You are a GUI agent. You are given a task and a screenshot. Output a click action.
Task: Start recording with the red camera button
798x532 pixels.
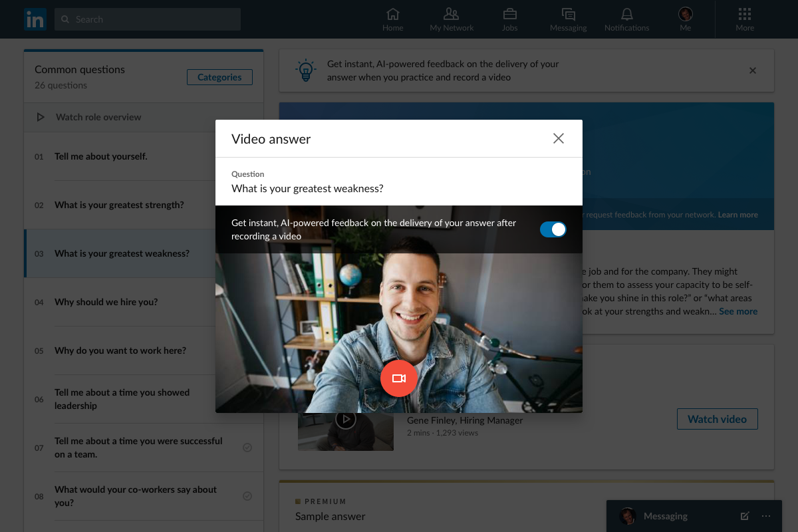click(399, 378)
